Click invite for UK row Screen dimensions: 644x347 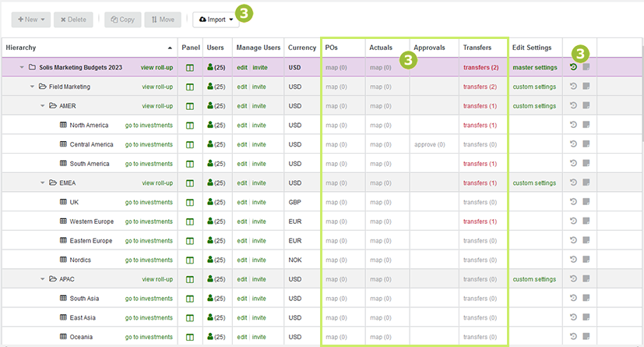259,202
